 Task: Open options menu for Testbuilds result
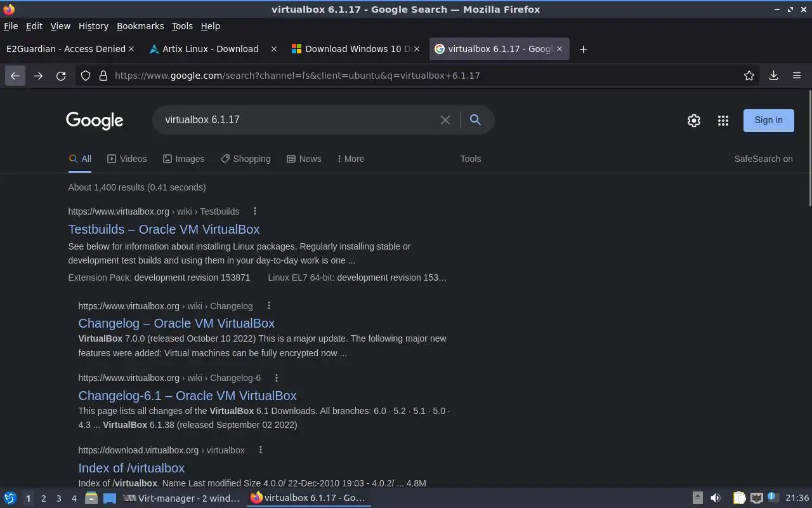(255, 211)
